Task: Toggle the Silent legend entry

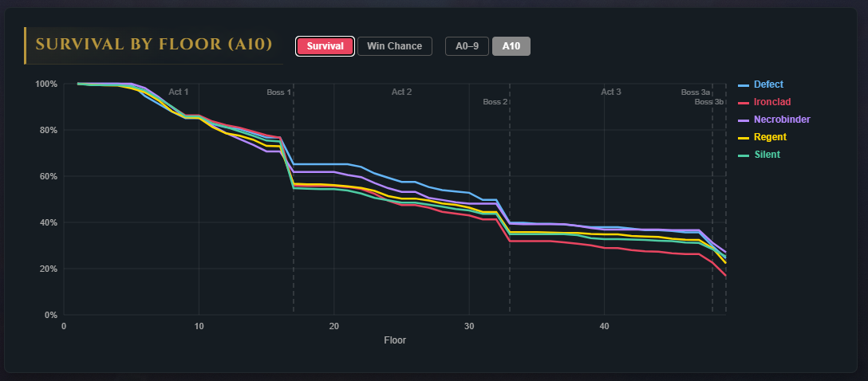Action: pyautogui.click(x=759, y=155)
